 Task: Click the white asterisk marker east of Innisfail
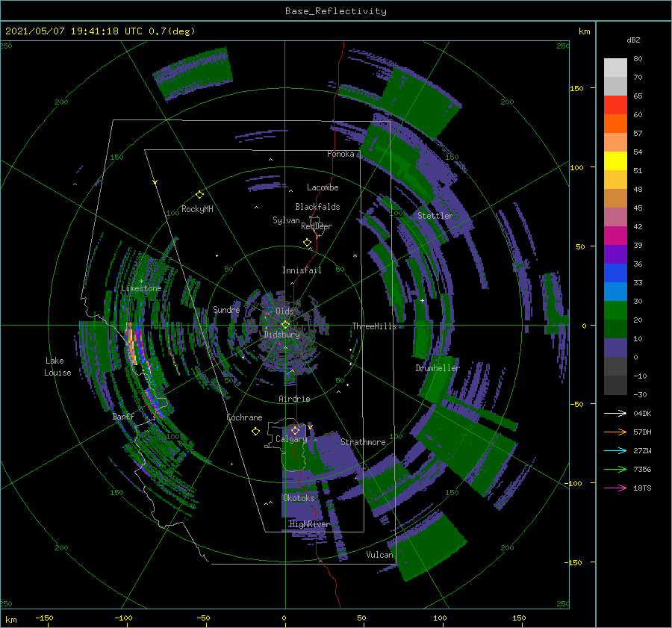[x=355, y=256]
